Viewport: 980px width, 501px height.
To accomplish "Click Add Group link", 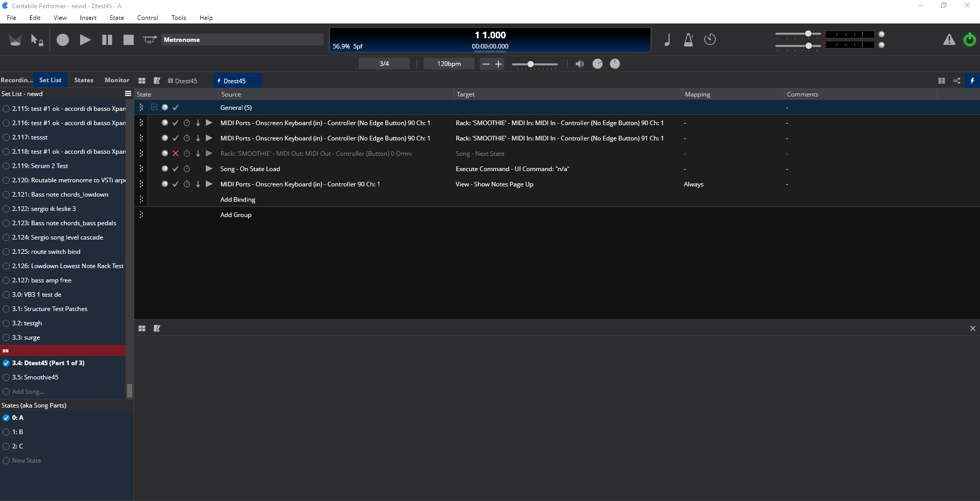I will (236, 215).
